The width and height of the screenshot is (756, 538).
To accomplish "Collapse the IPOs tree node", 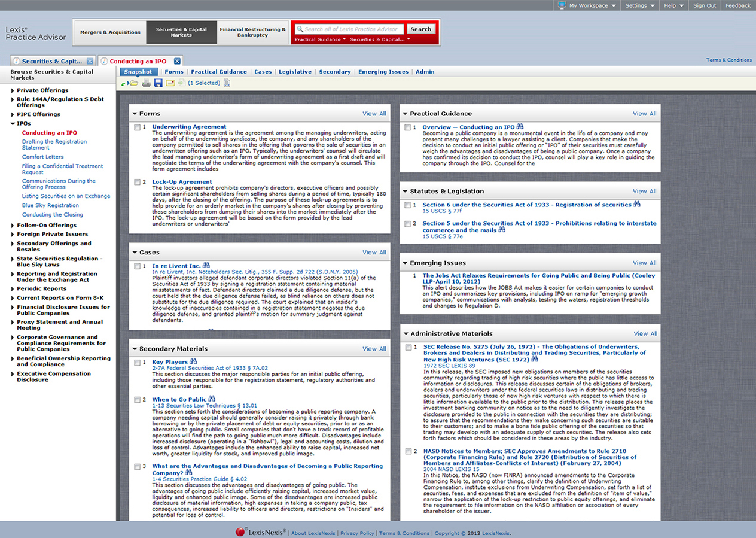I will point(13,124).
